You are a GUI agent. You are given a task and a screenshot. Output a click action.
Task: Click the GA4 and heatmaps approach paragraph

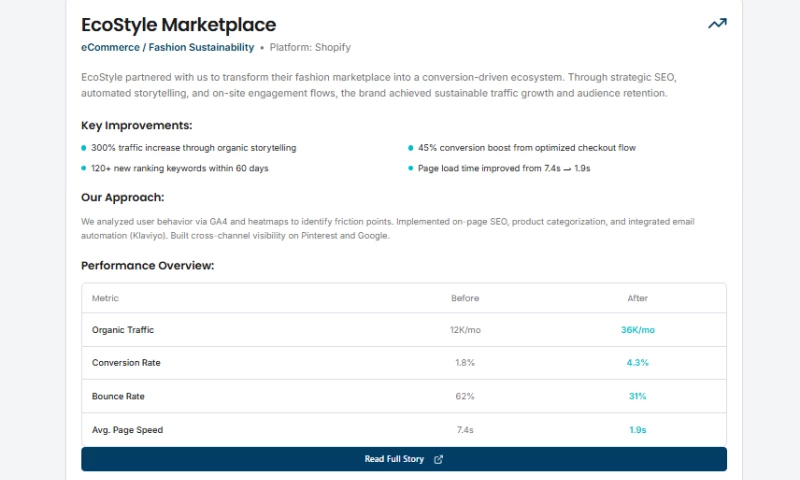click(x=388, y=229)
